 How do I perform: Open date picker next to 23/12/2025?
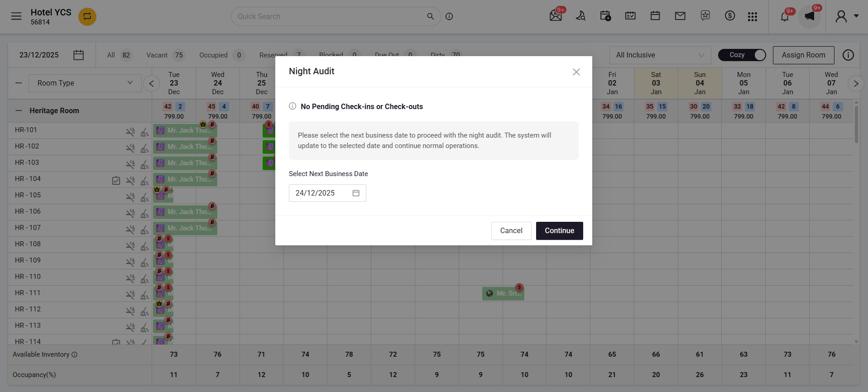point(79,55)
